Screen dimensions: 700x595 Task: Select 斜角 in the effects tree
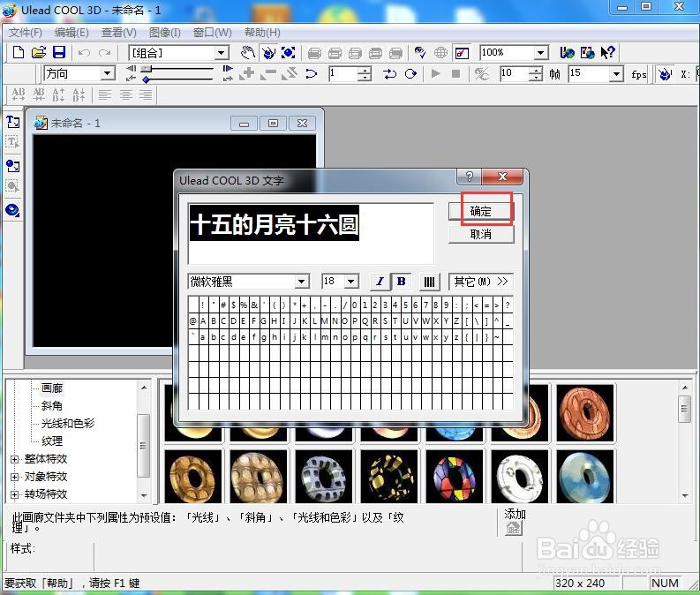[x=52, y=406]
